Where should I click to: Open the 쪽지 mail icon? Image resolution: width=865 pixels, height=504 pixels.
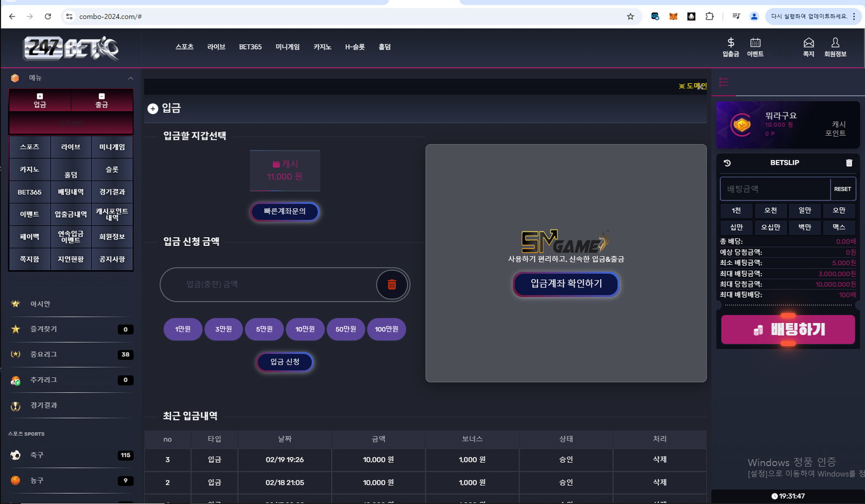(x=808, y=43)
